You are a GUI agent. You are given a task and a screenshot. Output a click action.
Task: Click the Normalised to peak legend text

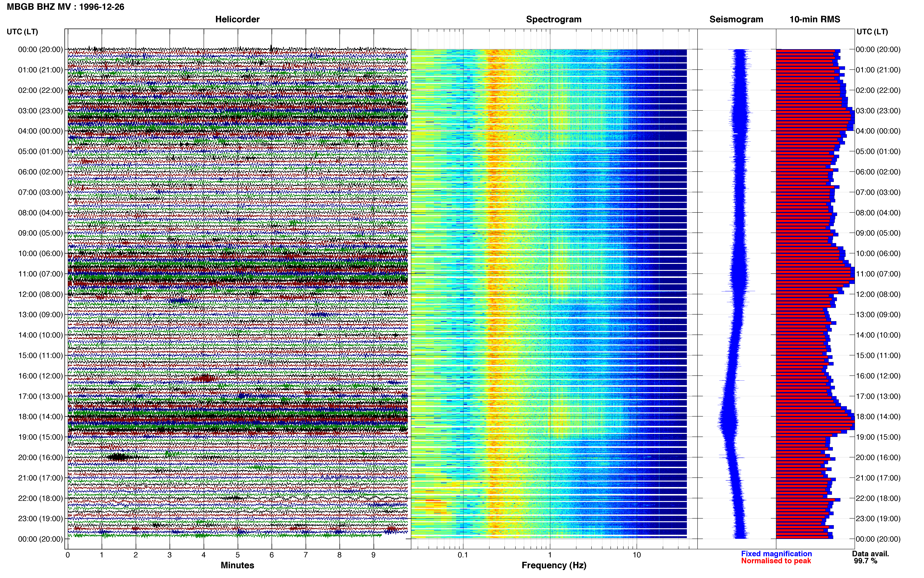(776, 561)
